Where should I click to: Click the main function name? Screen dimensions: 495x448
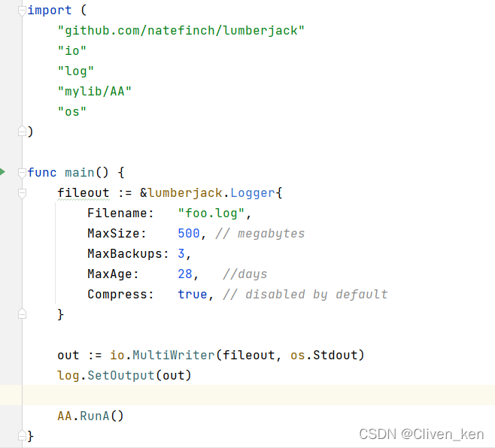pos(80,173)
